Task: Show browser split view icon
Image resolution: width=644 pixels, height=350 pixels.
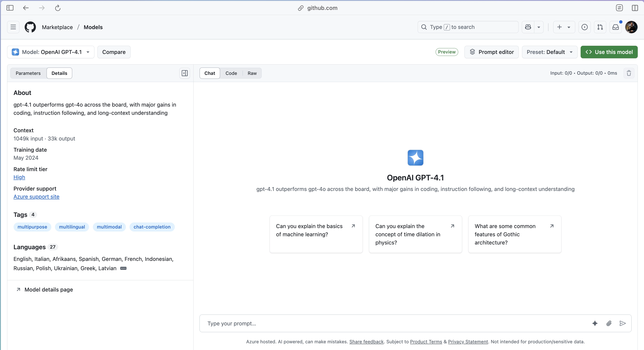Action: pos(635,8)
